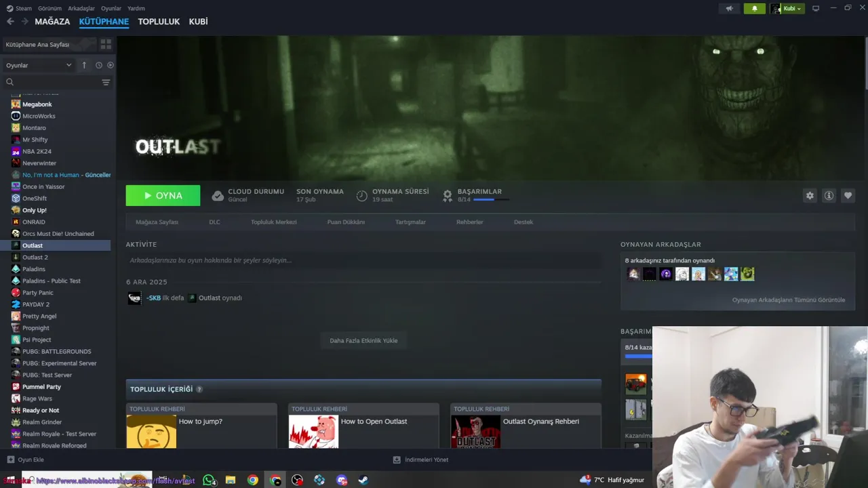Toggle the library grid view icon

pyautogui.click(x=106, y=44)
